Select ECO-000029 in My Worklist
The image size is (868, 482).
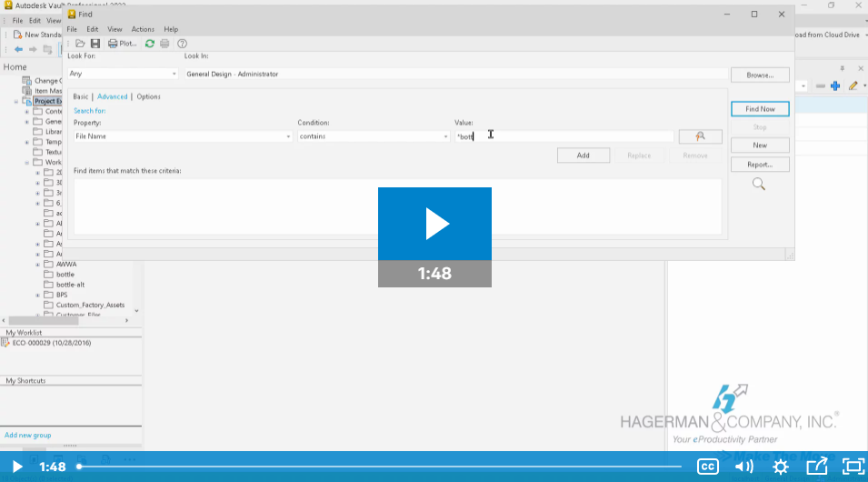52,343
